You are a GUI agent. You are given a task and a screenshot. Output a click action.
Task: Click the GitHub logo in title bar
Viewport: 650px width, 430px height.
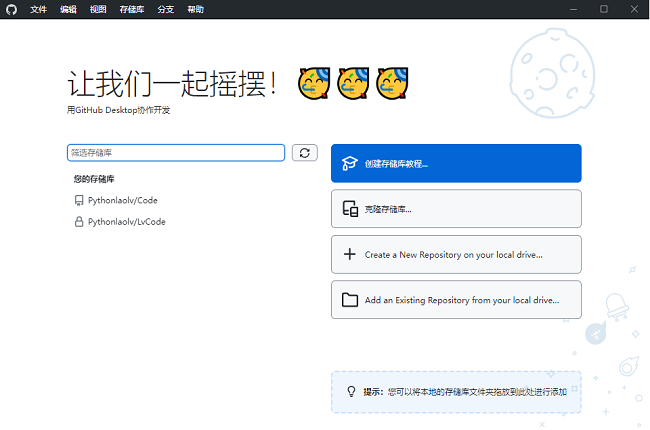click(11, 9)
